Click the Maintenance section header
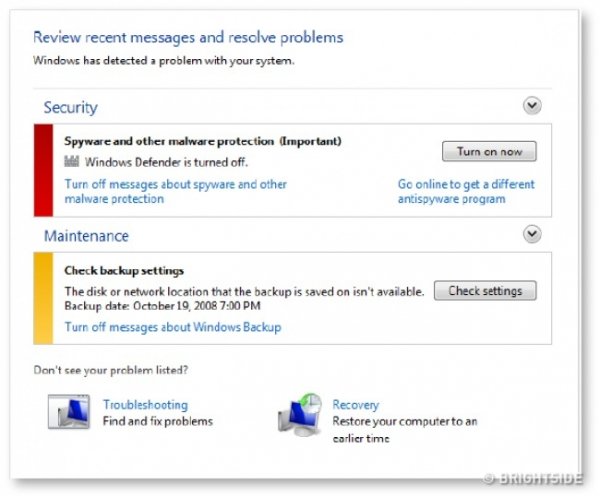The width and height of the screenshot is (600, 496). coord(86,236)
